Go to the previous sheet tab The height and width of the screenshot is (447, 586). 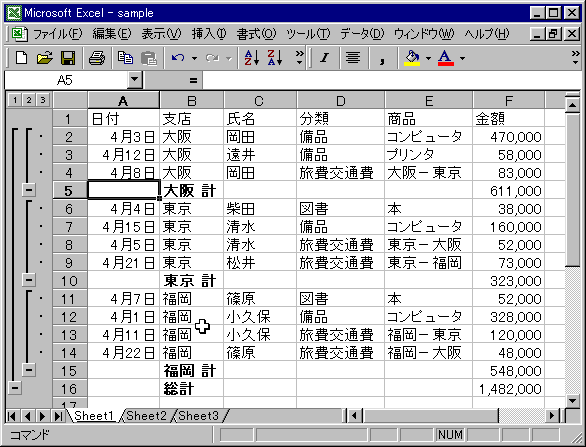coord(27,416)
